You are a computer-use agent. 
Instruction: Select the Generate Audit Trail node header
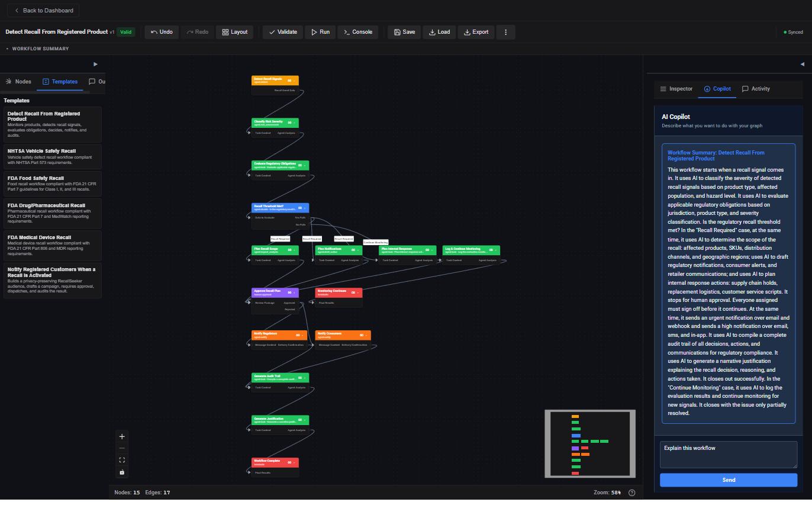coord(280,378)
